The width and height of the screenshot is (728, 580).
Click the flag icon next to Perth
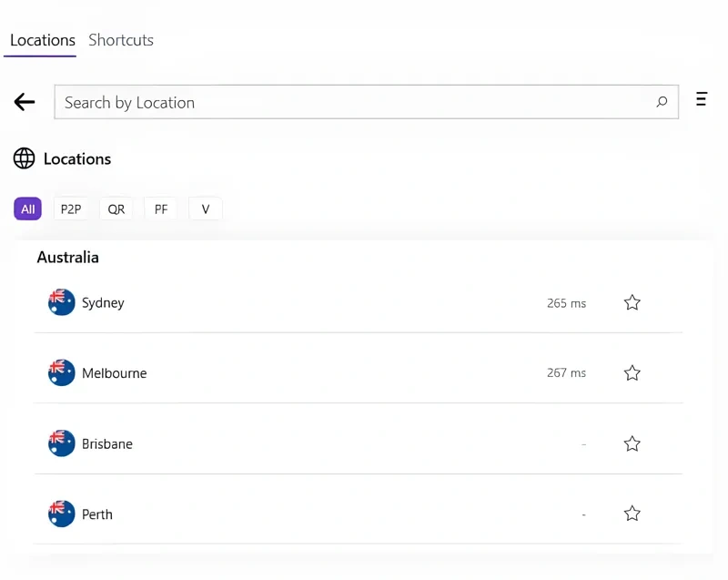(x=61, y=513)
